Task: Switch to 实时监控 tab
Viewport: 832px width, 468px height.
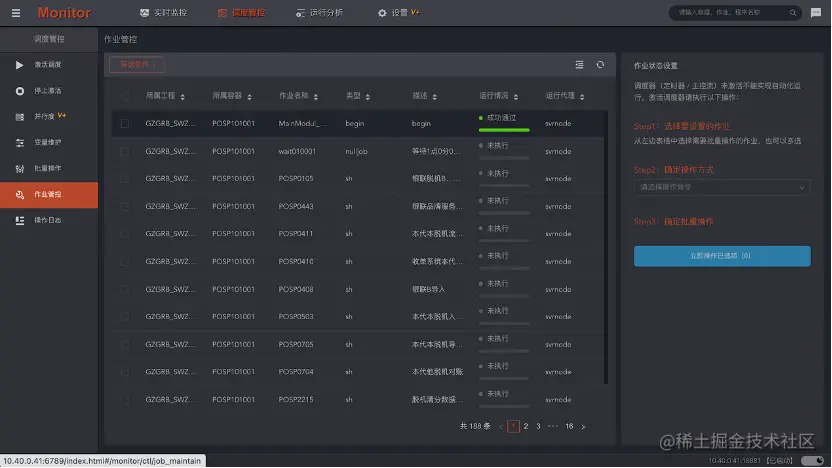Action: (163, 13)
